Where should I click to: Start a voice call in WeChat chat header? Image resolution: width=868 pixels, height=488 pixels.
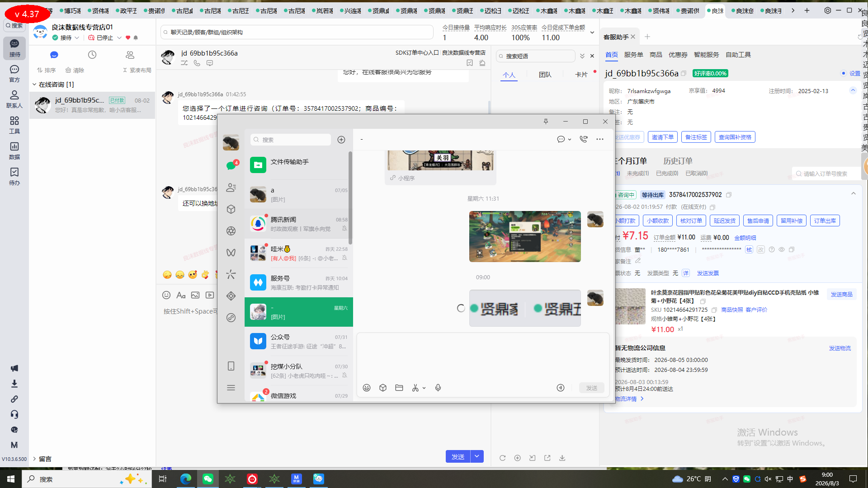click(x=584, y=139)
